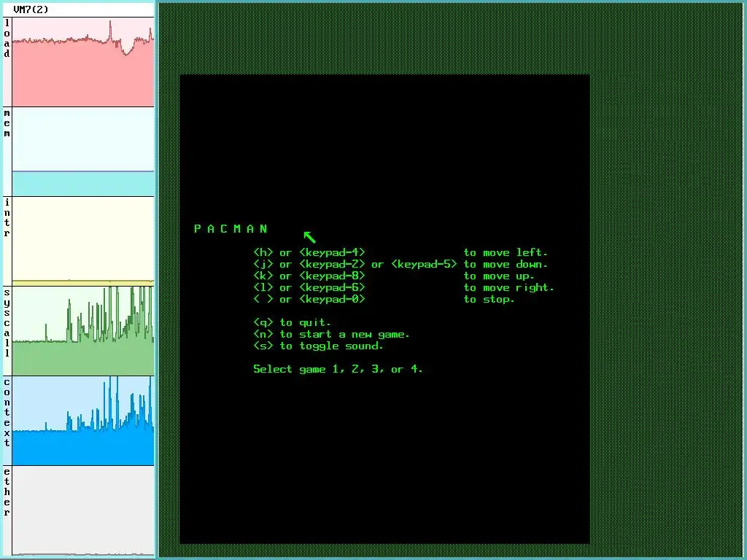Click the '<h> or <keypad-4>' key hint
This screenshot has height=560, width=747.
tap(309, 252)
